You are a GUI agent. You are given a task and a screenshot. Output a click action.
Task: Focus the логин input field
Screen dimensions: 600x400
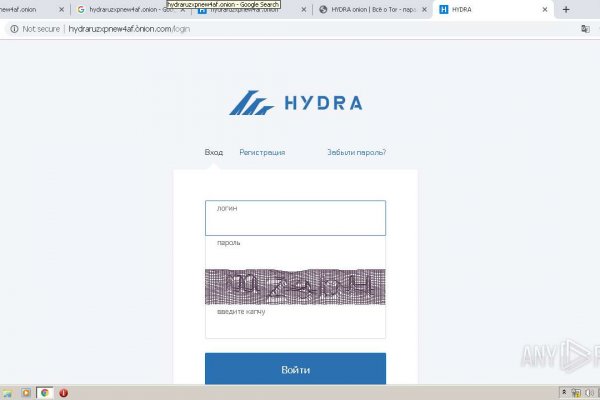(x=295, y=219)
